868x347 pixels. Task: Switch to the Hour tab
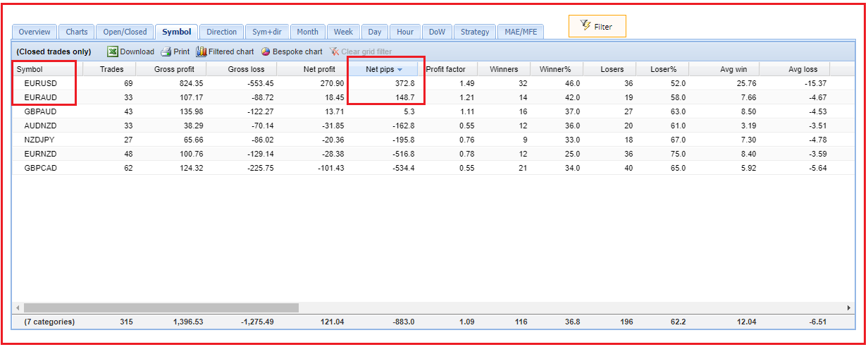[405, 32]
